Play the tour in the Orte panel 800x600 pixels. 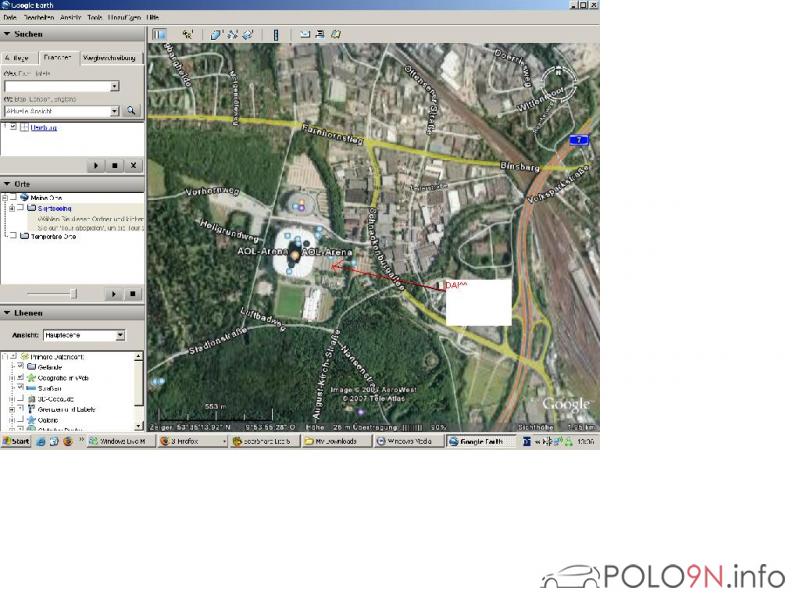coord(113,294)
